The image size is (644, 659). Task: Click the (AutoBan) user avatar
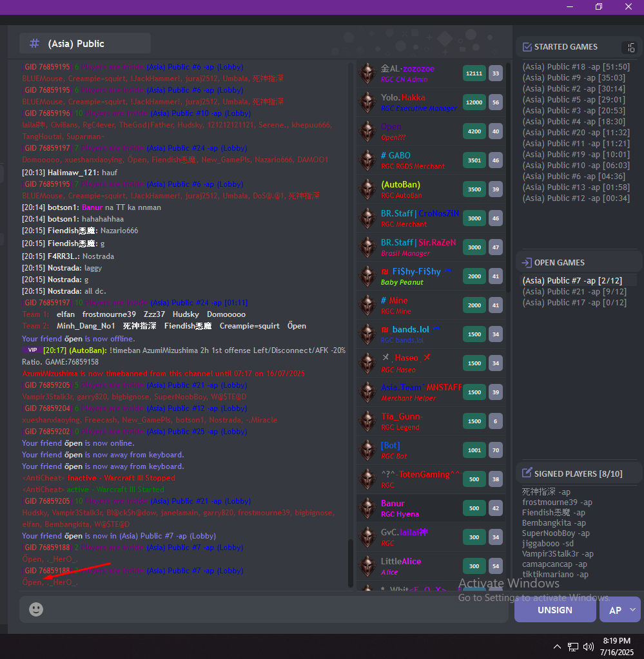pyautogui.click(x=367, y=189)
